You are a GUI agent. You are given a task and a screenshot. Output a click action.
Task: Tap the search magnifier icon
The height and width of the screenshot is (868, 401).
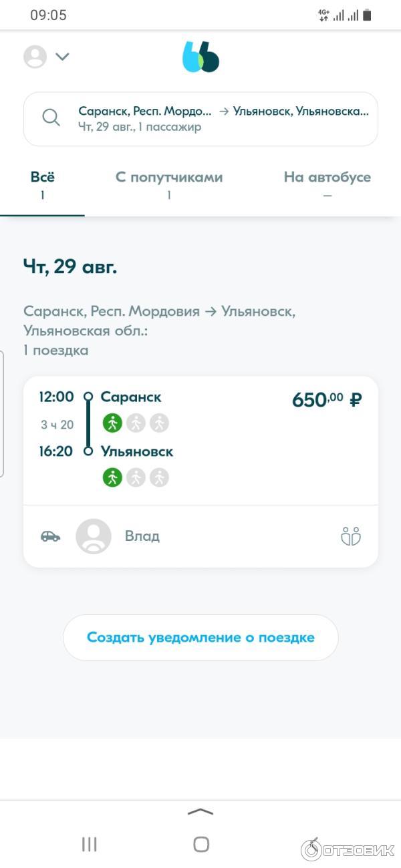[x=51, y=118]
